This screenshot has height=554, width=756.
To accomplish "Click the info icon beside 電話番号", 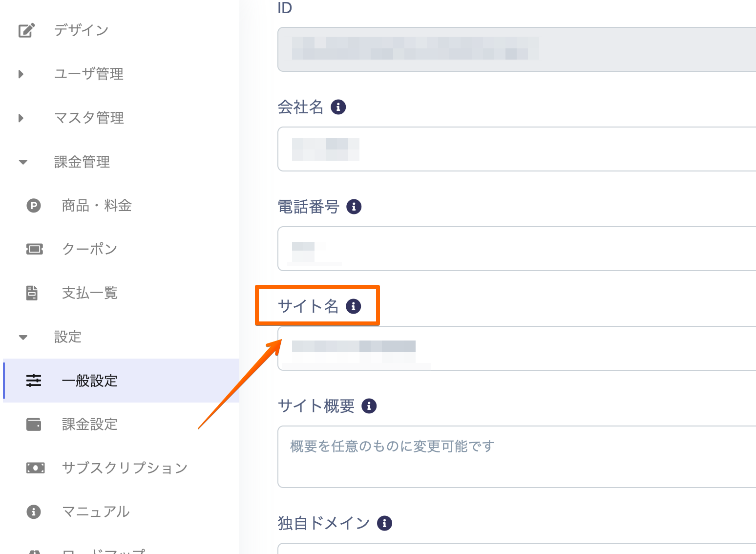I will tap(354, 207).
